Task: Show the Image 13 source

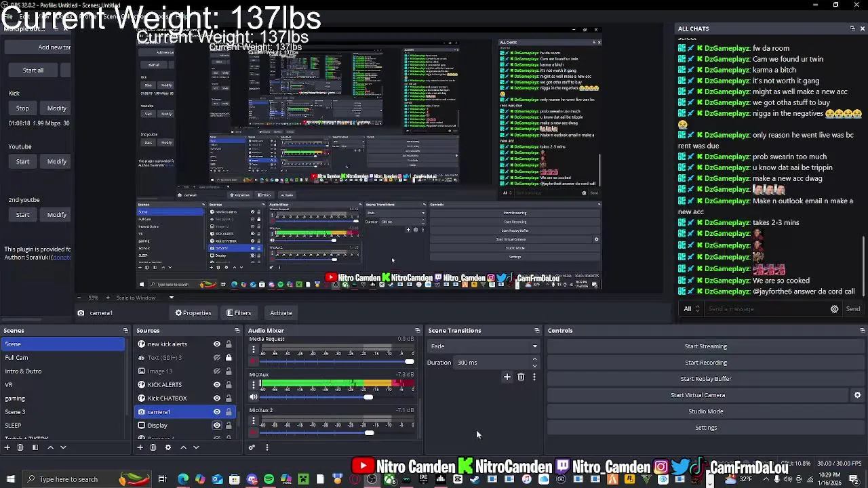Action: (x=217, y=371)
